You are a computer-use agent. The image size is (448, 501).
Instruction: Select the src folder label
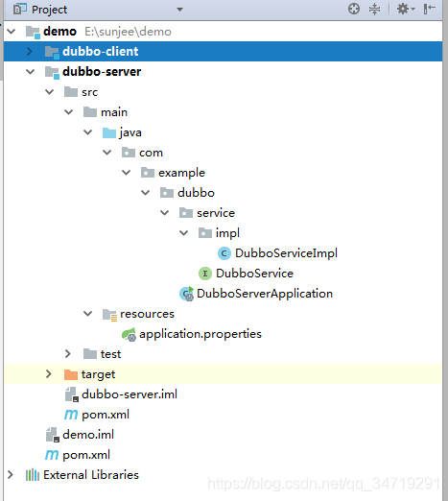click(x=89, y=92)
